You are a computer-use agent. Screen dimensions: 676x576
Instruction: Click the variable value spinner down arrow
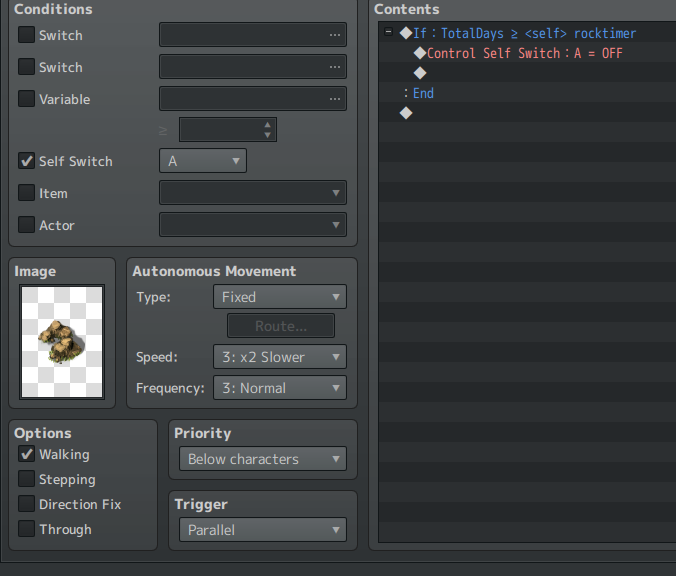click(267, 135)
